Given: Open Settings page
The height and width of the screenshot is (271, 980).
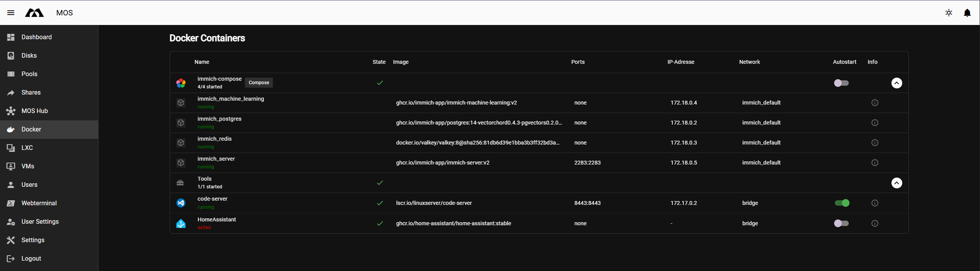Looking at the screenshot, I should (x=49, y=240).
